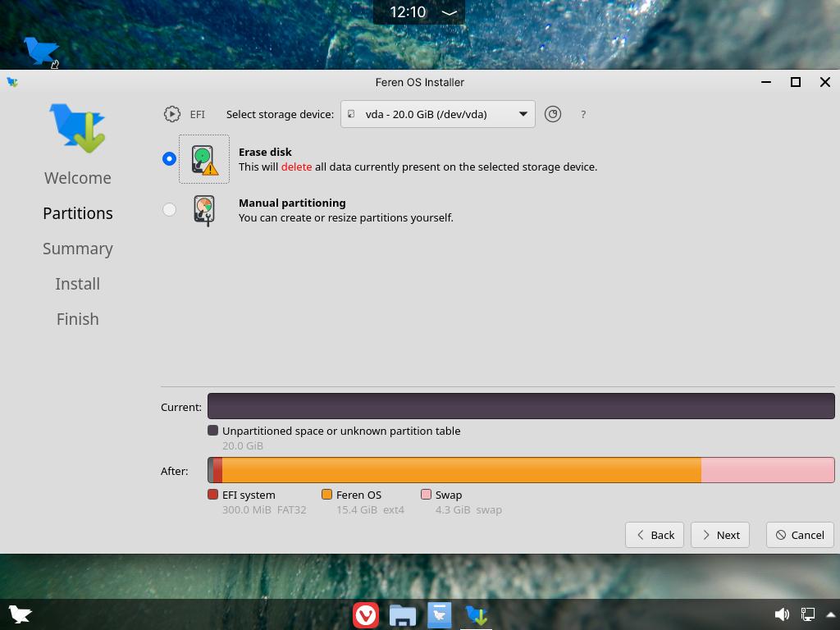Click the text '300.0 MiB FAT32'

point(264,510)
